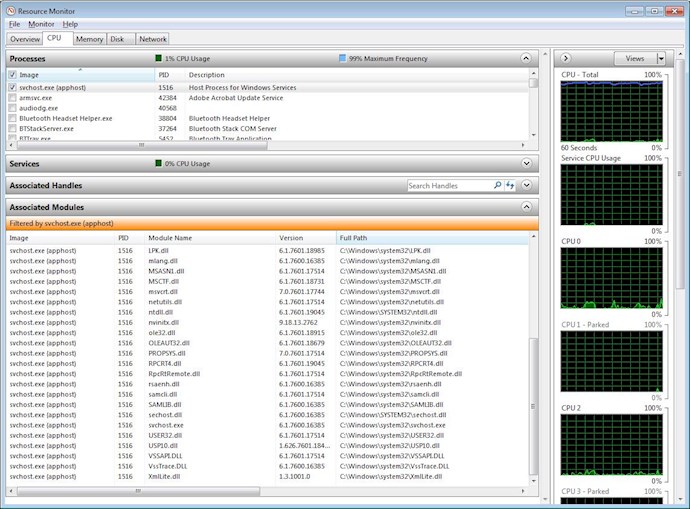Click the modules list horizontal scrollbar
690x509 pixels.
click(x=138, y=491)
